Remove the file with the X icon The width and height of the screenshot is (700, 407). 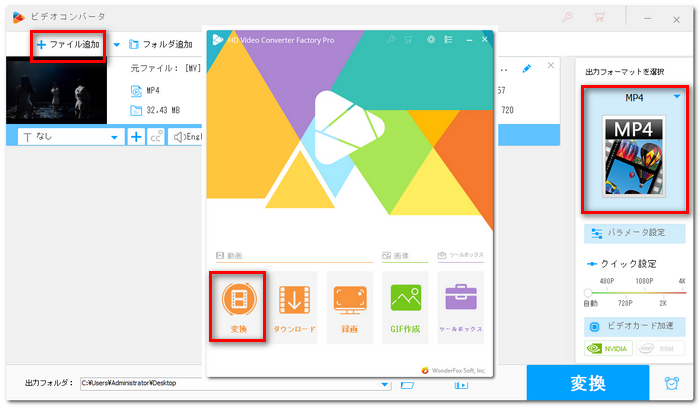point(551,66)
